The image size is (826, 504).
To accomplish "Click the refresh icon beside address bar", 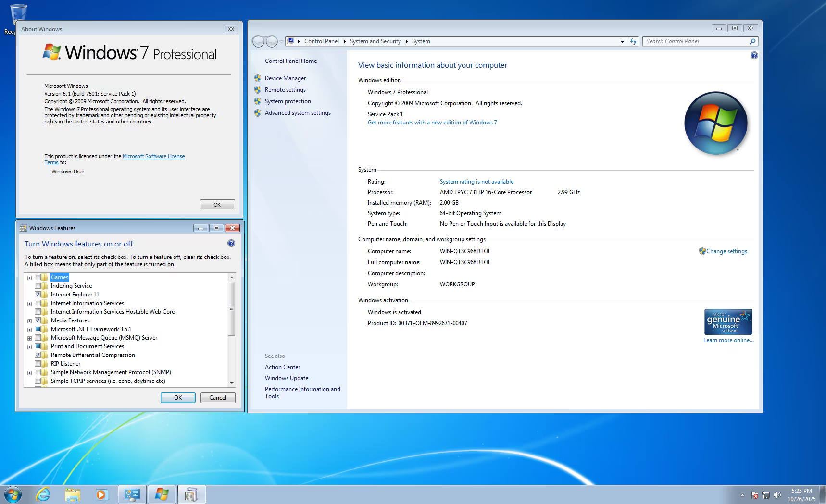I will 633,41.
